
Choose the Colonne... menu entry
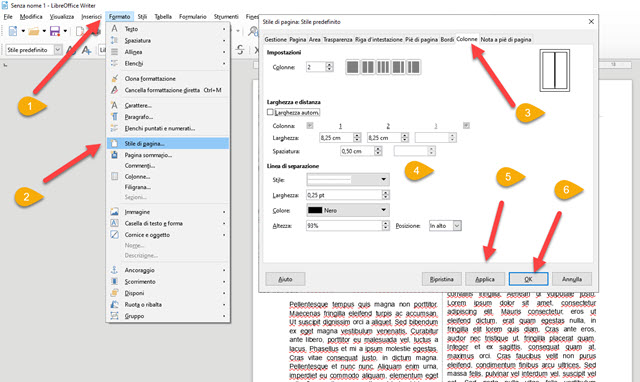coord(138,177)
